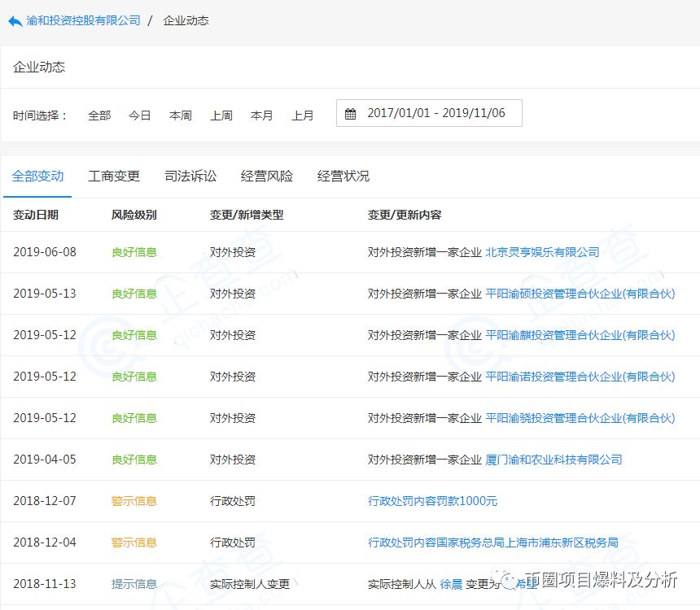This screenshot has height=610, width=700.
Task: Click 提示信息 in the 2018-11-13 row
Action: point(134,585)
